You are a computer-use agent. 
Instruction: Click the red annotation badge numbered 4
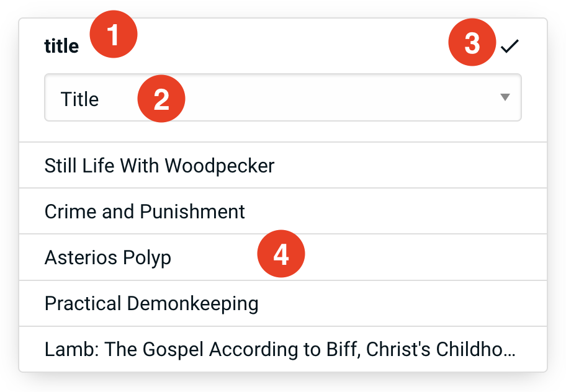[x=282, y=254]
